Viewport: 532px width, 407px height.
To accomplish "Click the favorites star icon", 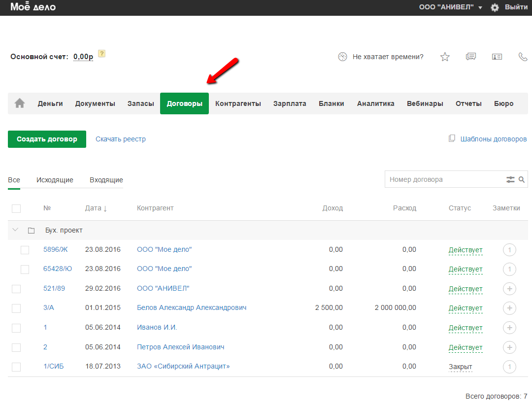I will (445, 57).
